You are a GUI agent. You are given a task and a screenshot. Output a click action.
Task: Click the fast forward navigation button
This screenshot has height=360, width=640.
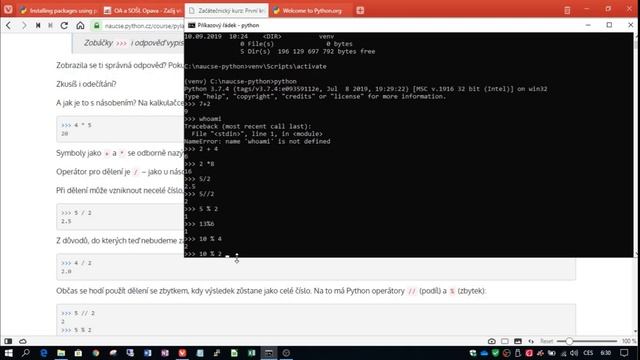[51, 26]
